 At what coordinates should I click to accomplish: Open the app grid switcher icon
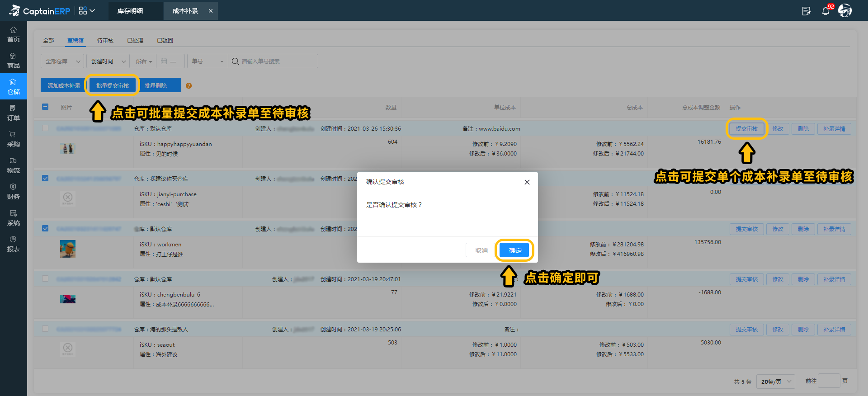coord(87,10)
